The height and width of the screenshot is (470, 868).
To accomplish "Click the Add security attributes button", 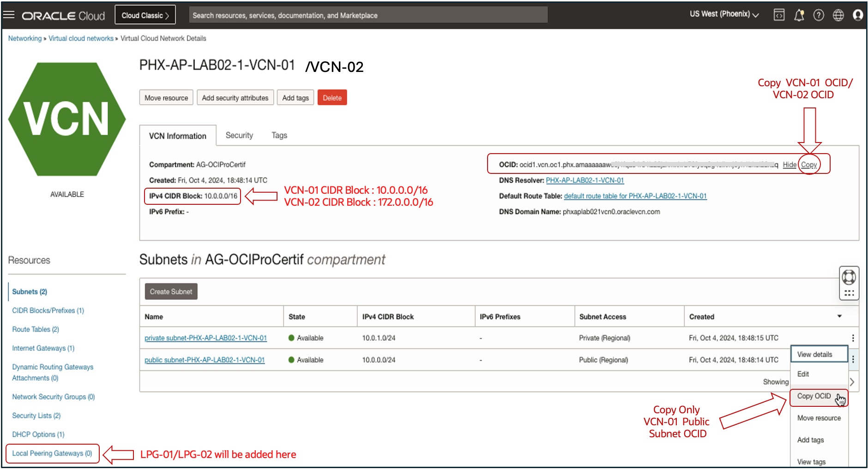I will tap(235, 98).
